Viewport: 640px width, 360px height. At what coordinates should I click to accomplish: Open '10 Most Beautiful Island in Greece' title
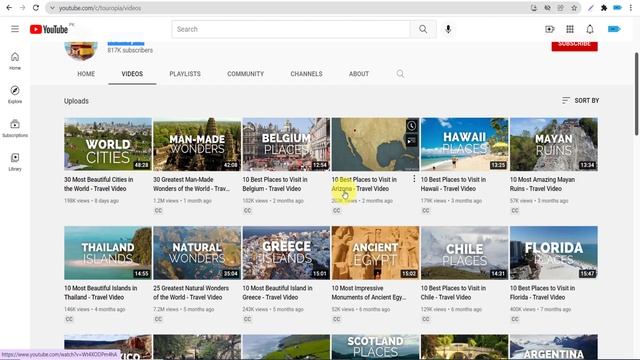coord(277,293)
